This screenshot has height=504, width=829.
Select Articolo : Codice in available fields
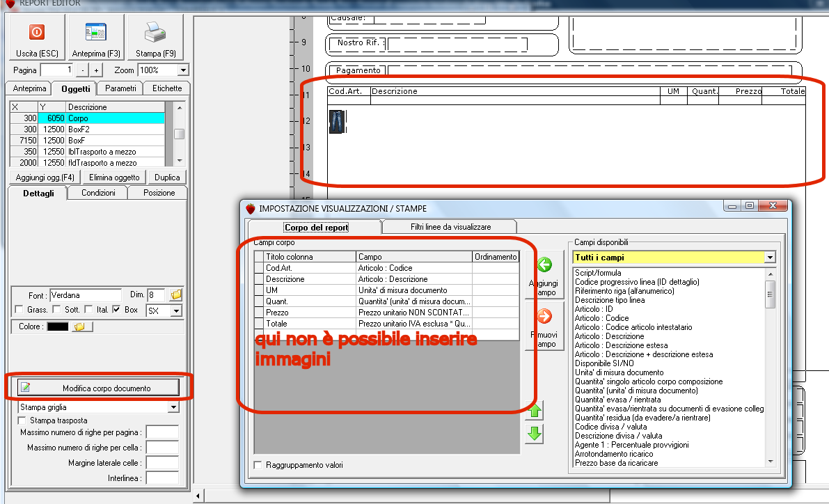pos(601,318)
